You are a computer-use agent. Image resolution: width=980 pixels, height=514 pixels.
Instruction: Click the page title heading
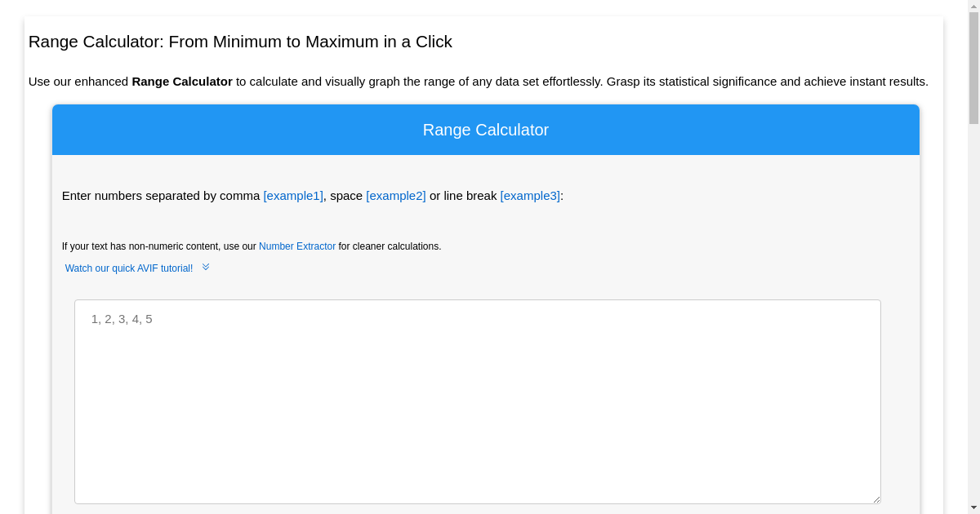point(240,42)
